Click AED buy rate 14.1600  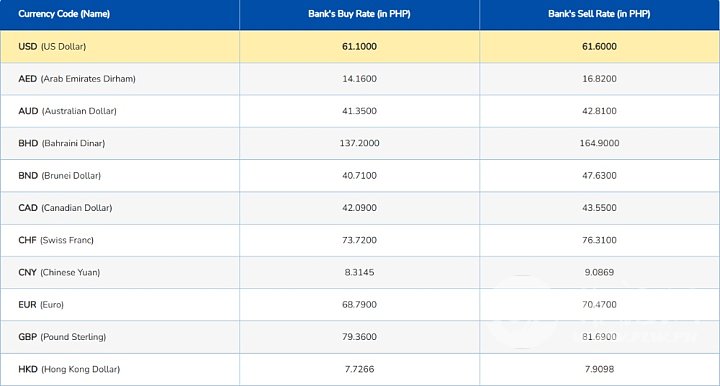pos(359,78)
